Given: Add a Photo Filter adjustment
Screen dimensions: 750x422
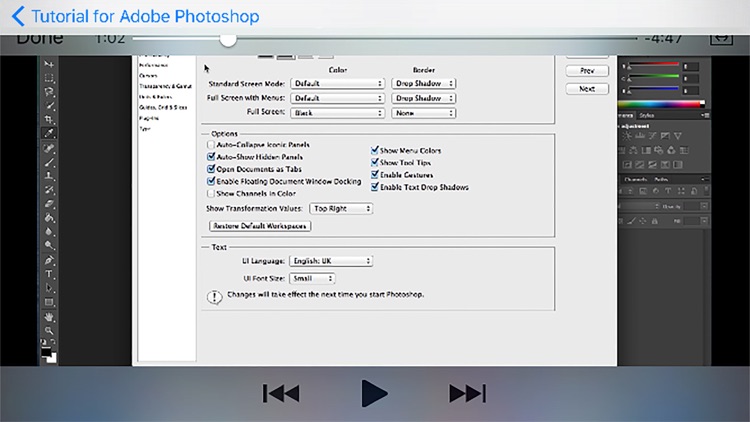Looking at the screenshot, I should (x=659, y=150).
